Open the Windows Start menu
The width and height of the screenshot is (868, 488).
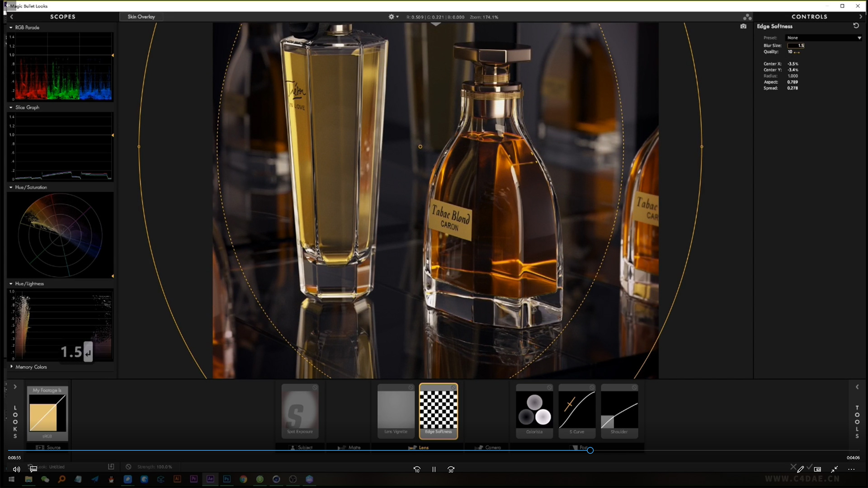(12, 479)
